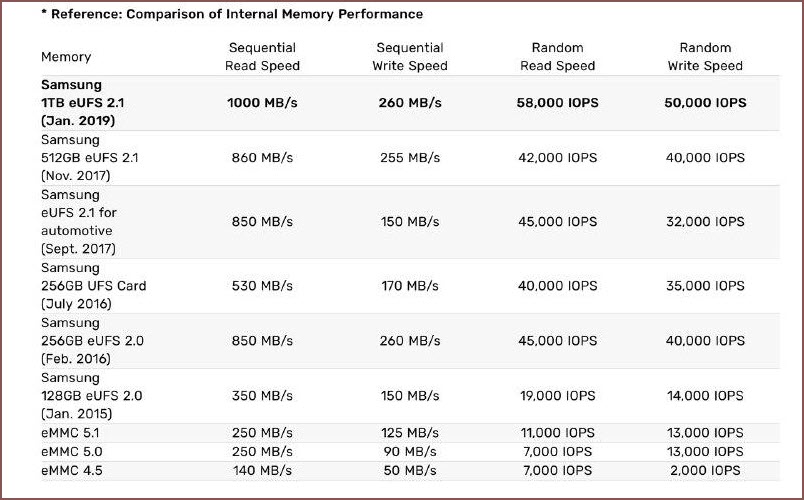Select the eMMC 5.0 row label

pyautogui.click(x=72, y=452)
